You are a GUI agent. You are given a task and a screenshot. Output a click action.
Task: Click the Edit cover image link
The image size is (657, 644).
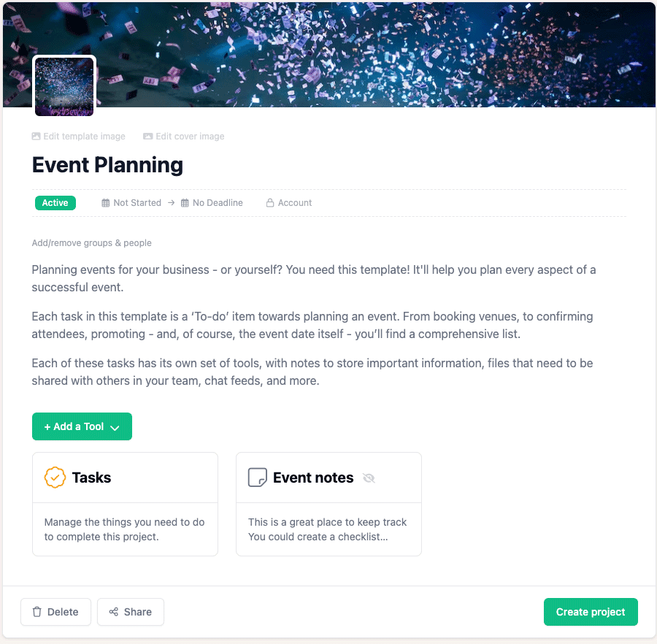190,136
